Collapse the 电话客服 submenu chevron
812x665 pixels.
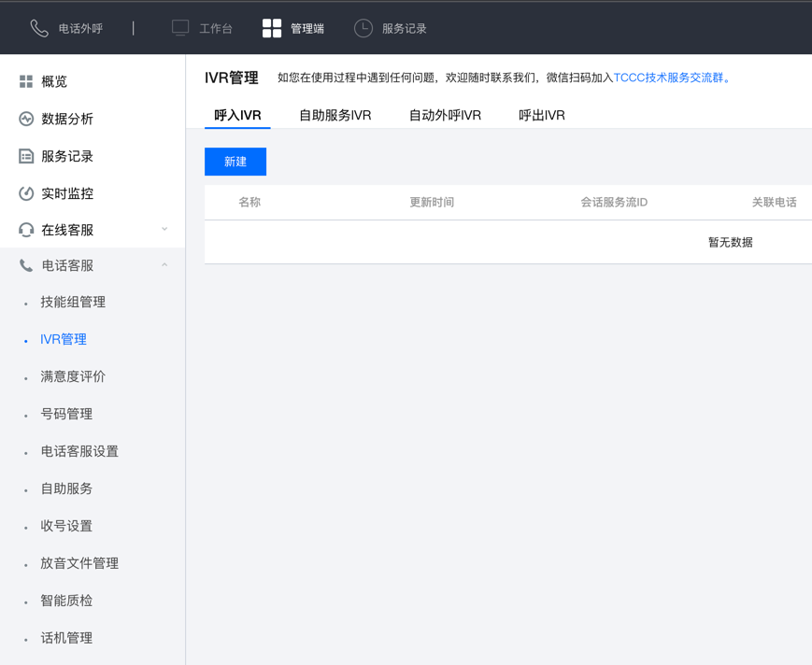click(164, 265)
